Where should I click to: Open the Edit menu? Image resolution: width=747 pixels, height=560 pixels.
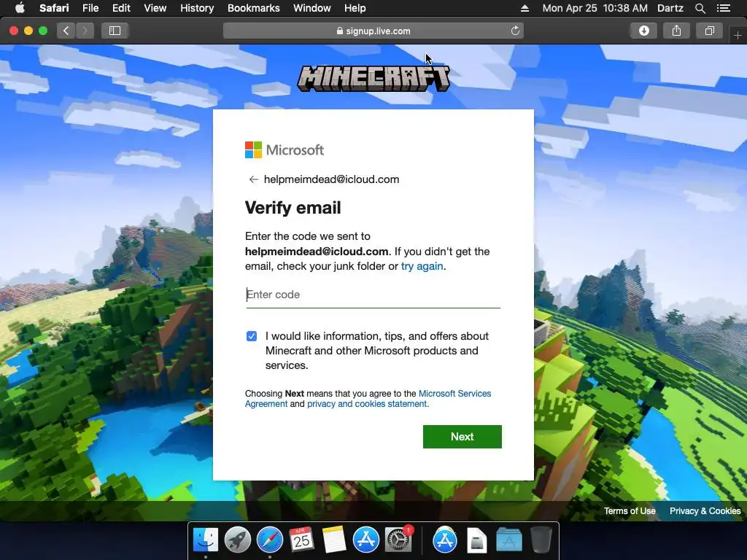click(121, 8)
